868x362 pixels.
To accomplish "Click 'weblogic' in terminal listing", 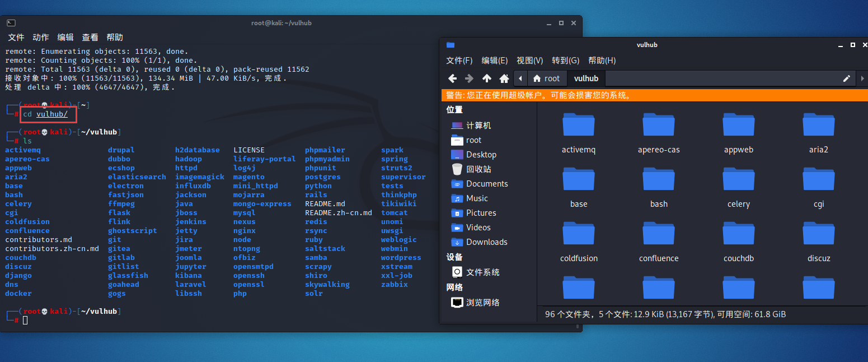I will coord(399,239).
